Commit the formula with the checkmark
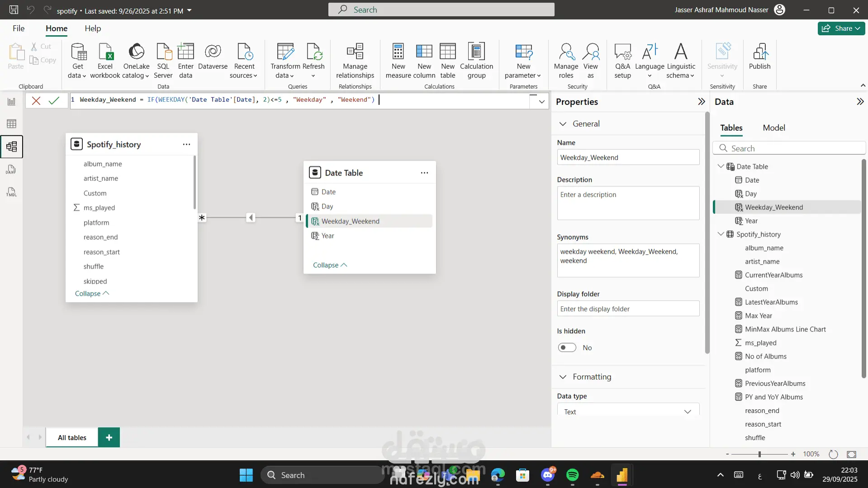The height and width of the screenshot is (488, 868). 54,100
